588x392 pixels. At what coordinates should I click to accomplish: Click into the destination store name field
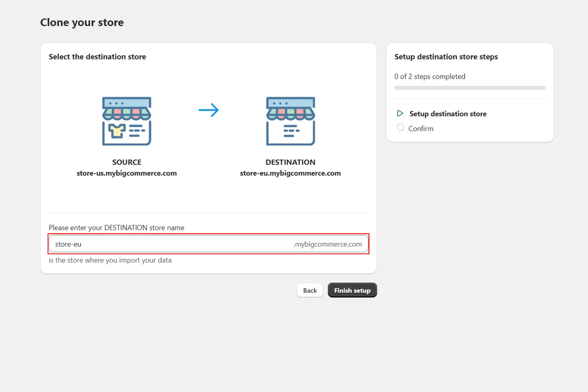(208, 244)
